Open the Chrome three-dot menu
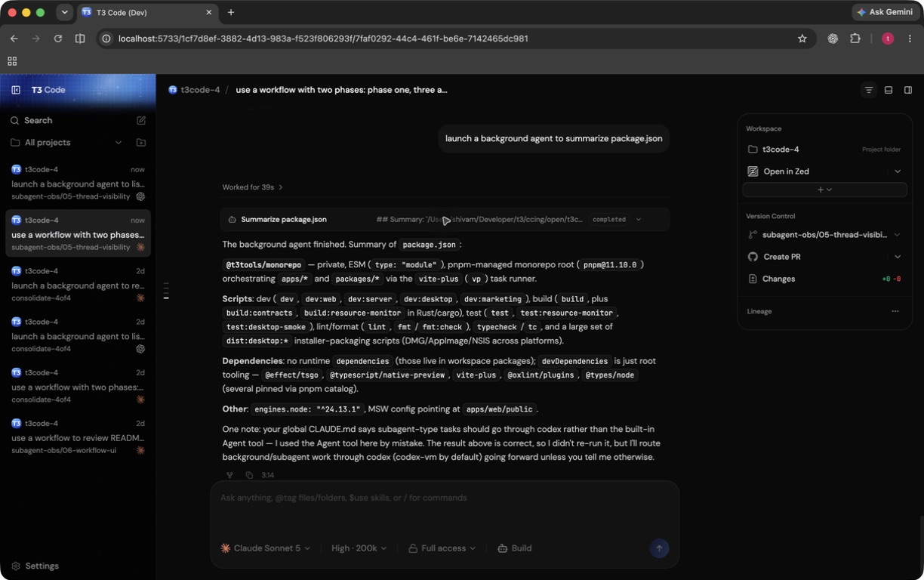Screen dimensions: 924x580 pyautogui.click(x=910, y=39)
